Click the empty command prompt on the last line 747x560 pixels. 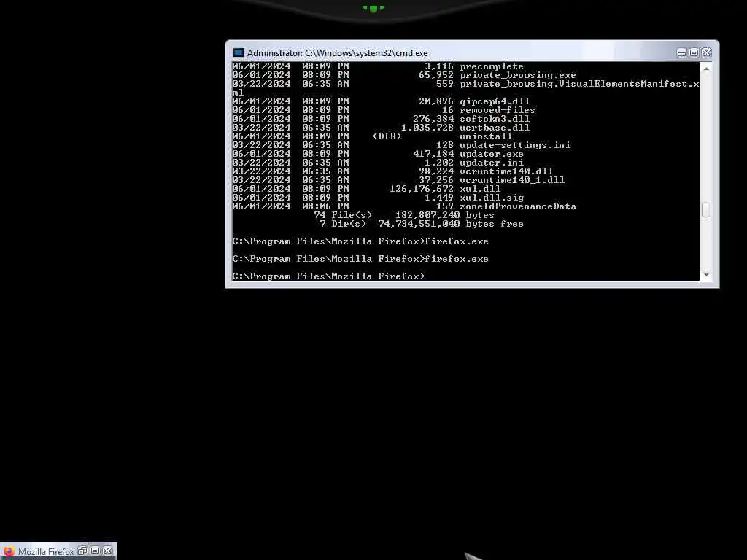pyautogui.click(x=328, y=276)
